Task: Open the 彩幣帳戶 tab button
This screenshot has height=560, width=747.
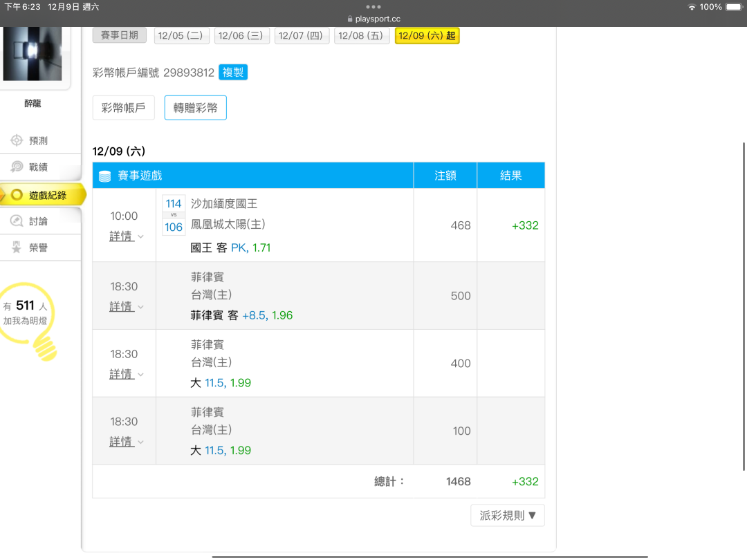Action: (x=123, y=108)
